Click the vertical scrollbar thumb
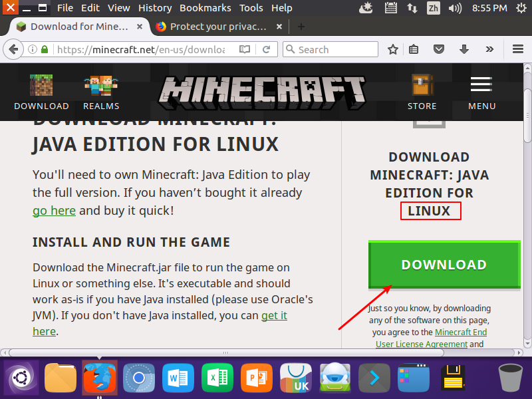 click(x=527, y=115)
